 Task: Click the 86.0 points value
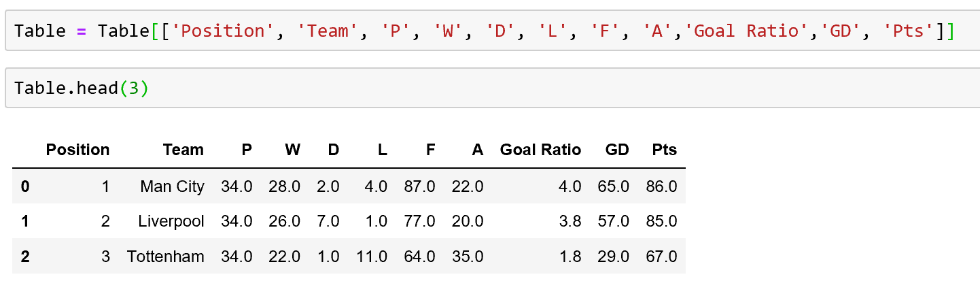click(x=661, y=186)
